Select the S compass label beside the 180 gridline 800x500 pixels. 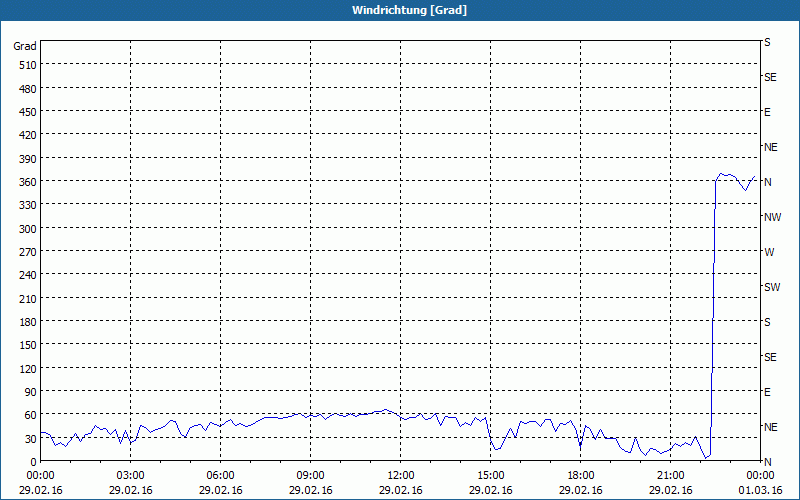point(767,322)
